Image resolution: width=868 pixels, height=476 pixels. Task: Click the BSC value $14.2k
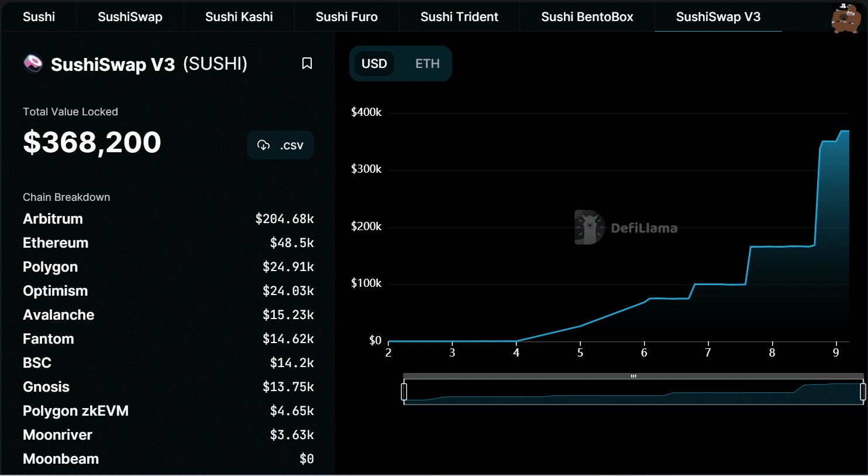(292, 363)
